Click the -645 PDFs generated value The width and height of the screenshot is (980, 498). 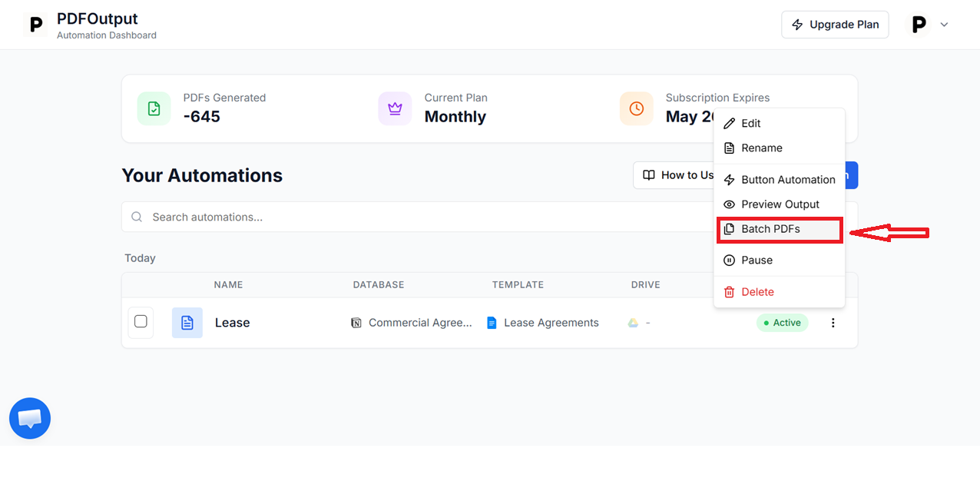(x=202, y=117)
